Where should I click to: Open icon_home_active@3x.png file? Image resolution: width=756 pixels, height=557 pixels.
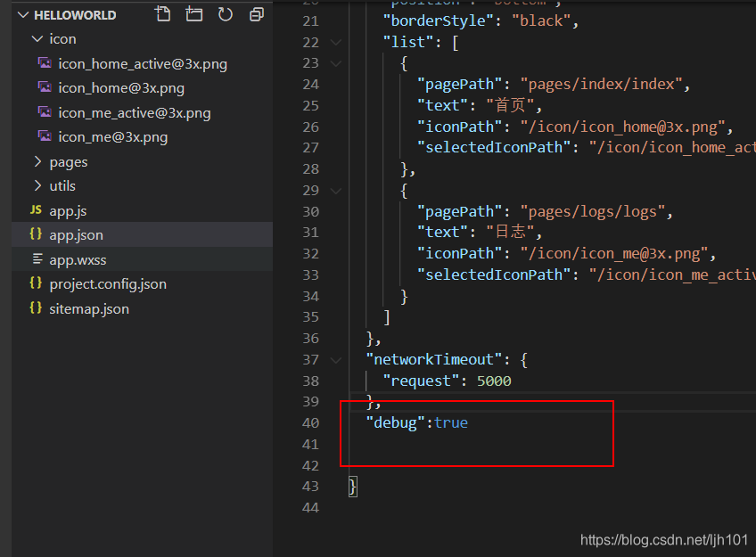143,64
